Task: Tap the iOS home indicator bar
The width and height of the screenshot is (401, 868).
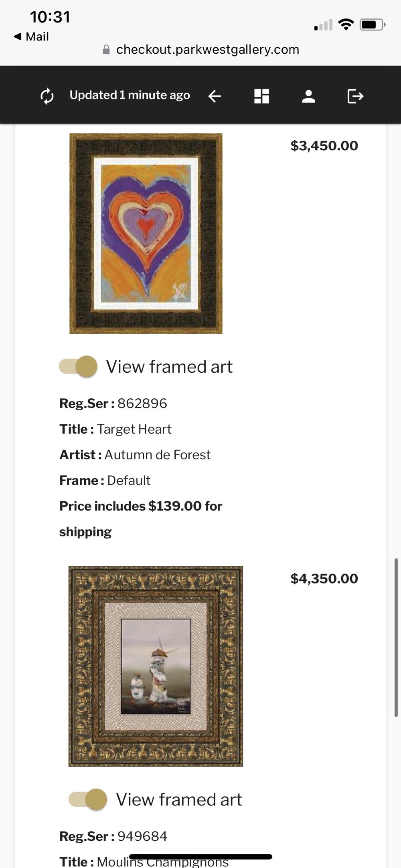Action: pos(200,857)
